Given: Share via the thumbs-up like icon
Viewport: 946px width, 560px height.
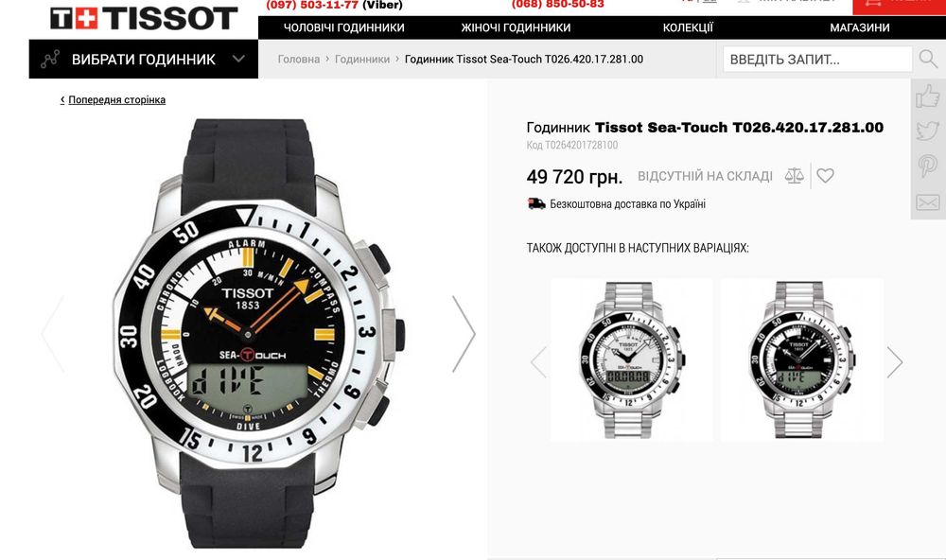Looking at the screenshot, I should coord(928,96).
